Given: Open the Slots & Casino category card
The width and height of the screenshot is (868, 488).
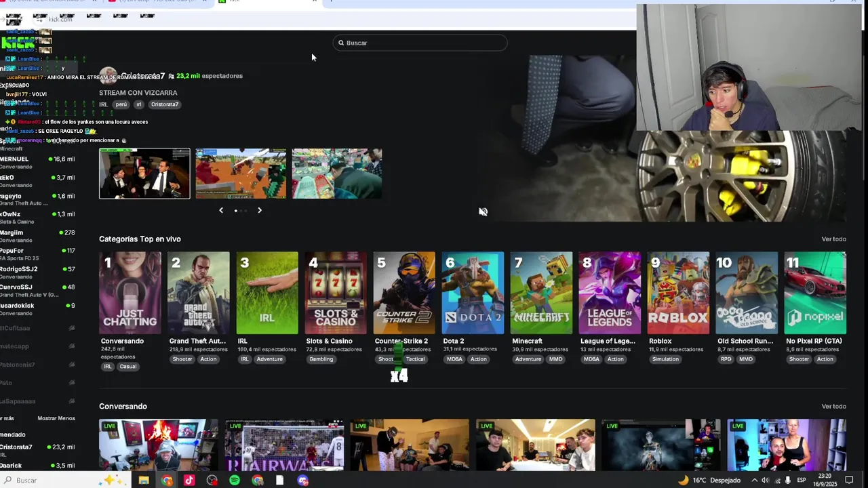Looking at the screenshot, I should (336, 293).
